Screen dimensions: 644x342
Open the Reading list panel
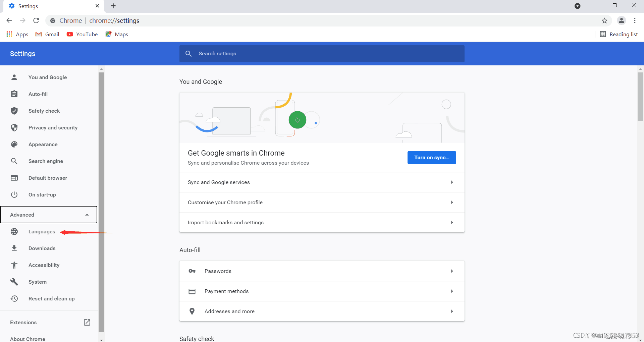point(619,34)
